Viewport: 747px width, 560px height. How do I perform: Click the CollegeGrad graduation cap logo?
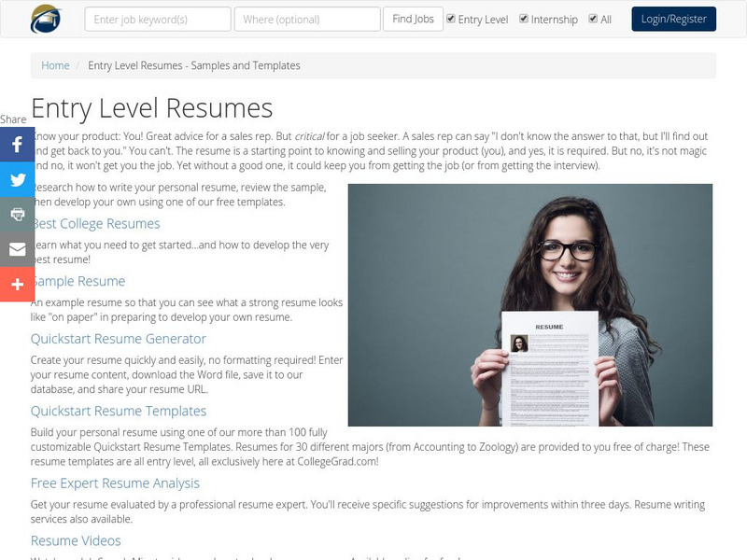pyautogui.click(x=46, y=19)
